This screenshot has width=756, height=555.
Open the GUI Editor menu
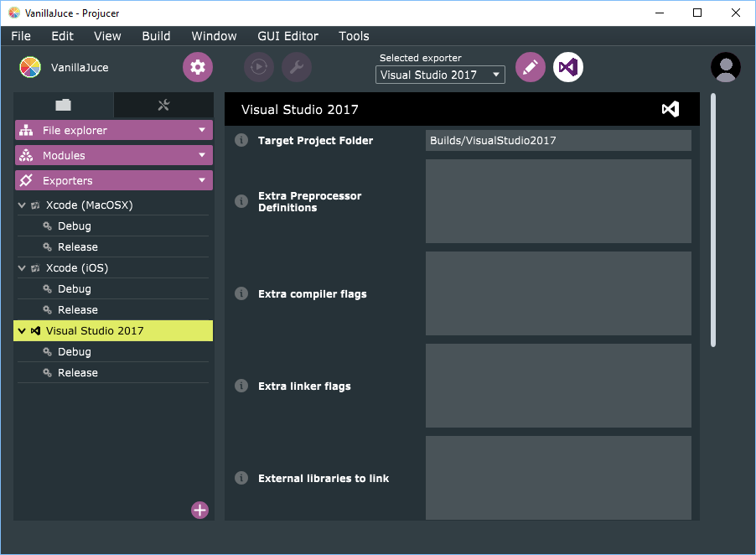[x=287, y=36]
